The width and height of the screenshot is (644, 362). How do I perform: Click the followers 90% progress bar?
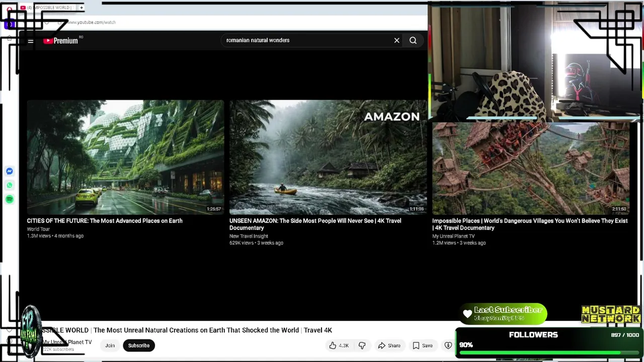548,352
